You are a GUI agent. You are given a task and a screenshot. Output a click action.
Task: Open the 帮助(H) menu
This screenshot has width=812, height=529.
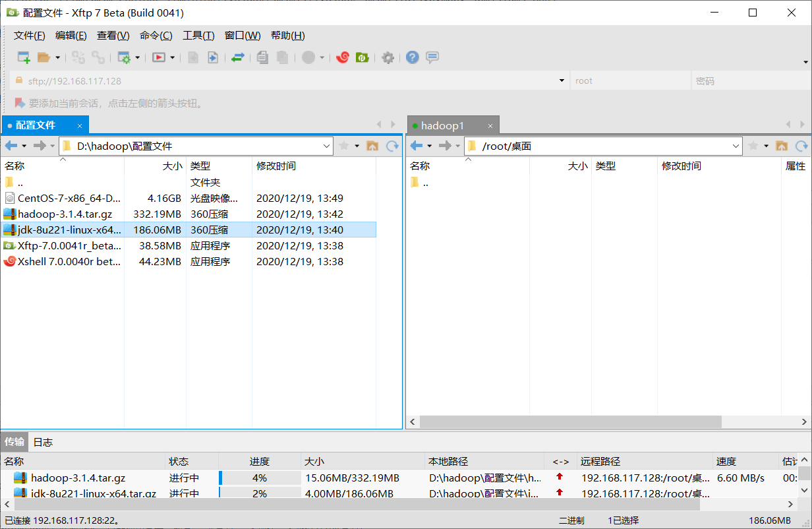click(x=288, y=36)
